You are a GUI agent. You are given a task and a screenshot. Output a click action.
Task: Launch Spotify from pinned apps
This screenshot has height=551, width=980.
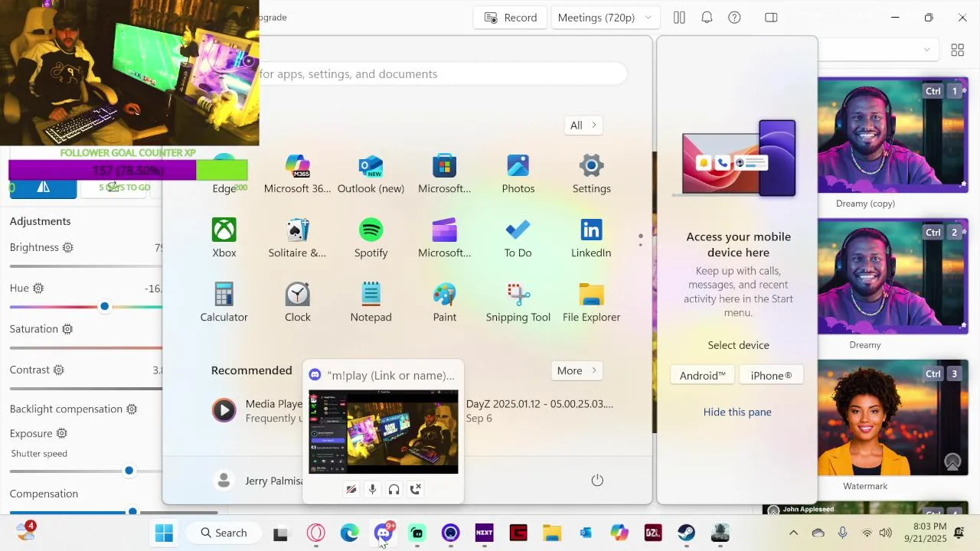[x=371, y=238]
